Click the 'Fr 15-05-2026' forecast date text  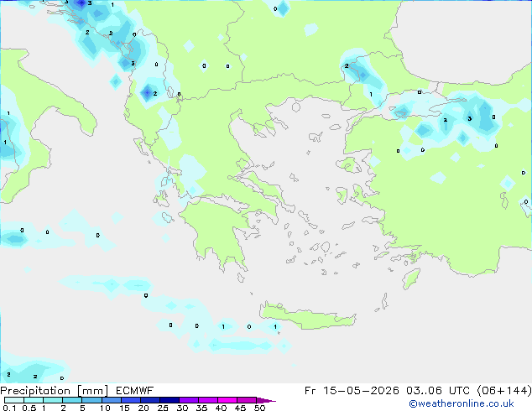[x=352, y=391]
